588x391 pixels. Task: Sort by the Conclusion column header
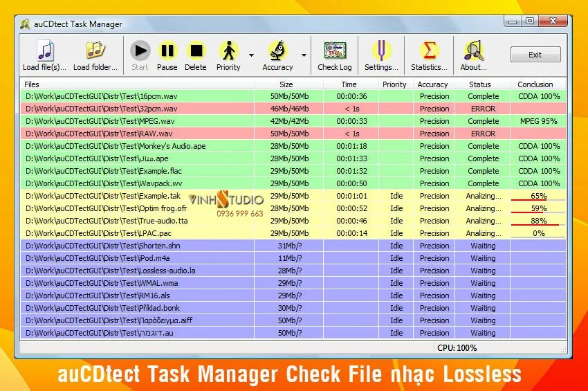click(538, 84)
